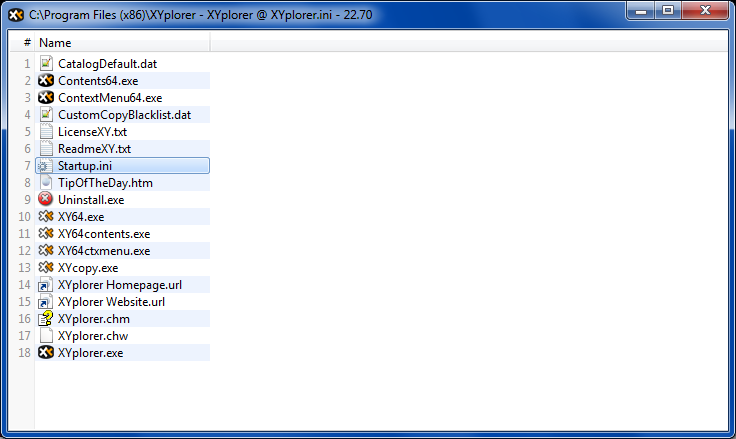Select the Uninstall.exe file name

pyautogui.click(x=91, y=200)
